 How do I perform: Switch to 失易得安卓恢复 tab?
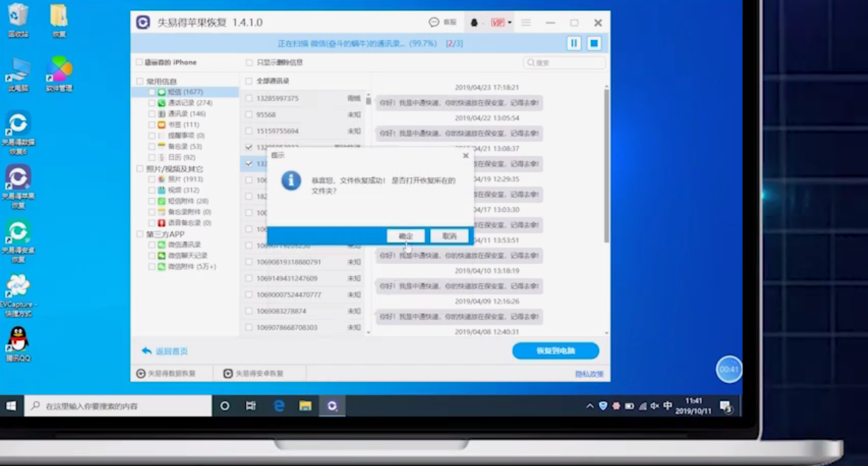(254, 373)
